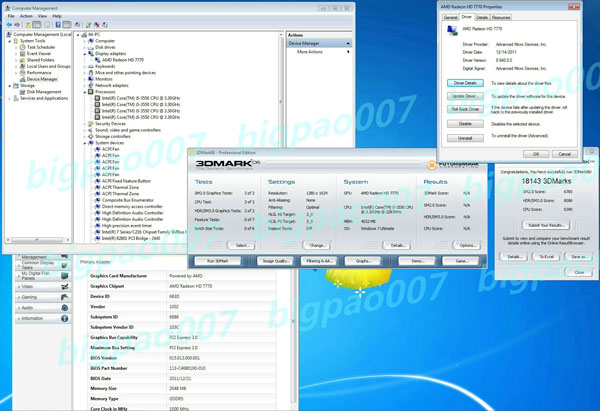Click Submit Your Results button

point(546,225)
